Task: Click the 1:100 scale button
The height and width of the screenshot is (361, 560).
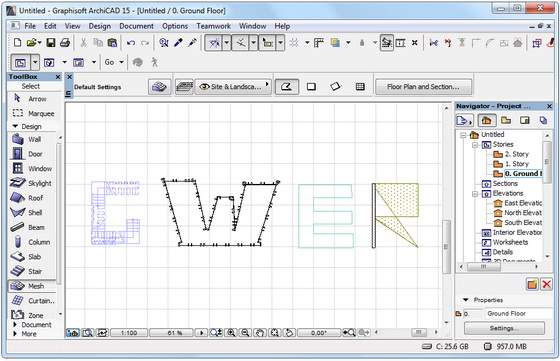Action: (x=129, y=333)
